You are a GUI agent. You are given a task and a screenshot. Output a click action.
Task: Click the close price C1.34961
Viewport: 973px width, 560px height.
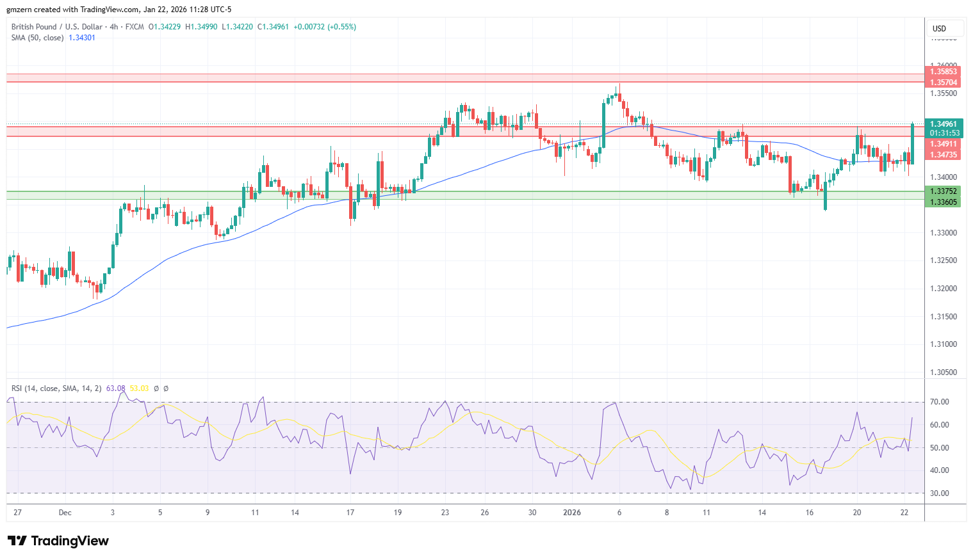point(274,27)
